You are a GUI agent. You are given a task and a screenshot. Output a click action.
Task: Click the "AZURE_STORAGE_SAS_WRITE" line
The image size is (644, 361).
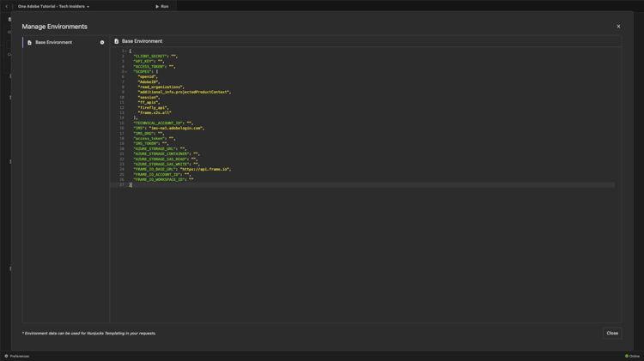point(167,164)
